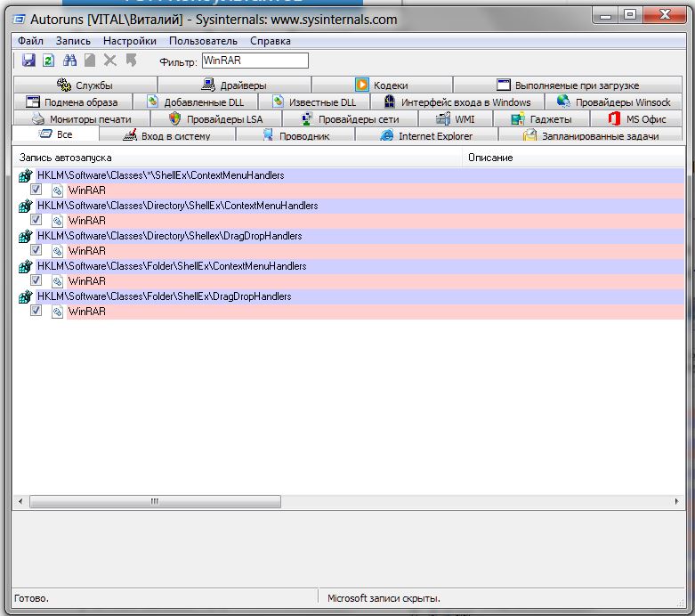Viewport: 695px width, 616px height.
Task: Open the Запись menu
Action: (73, 41)
